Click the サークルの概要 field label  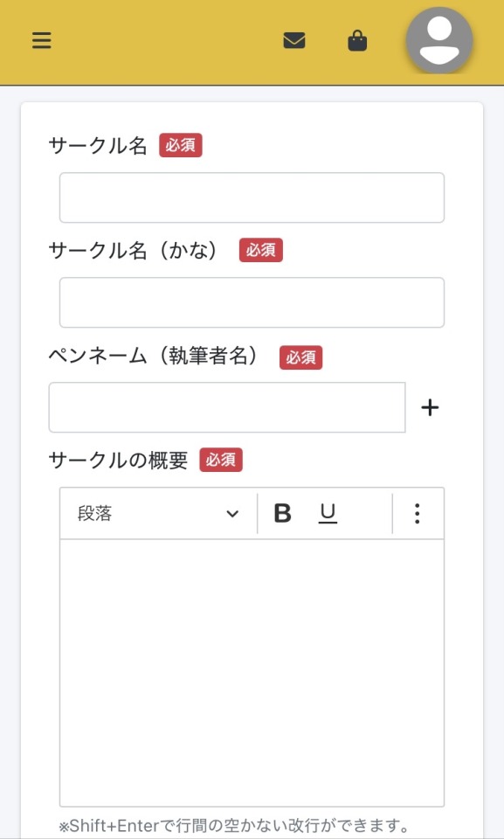[118, 461]
